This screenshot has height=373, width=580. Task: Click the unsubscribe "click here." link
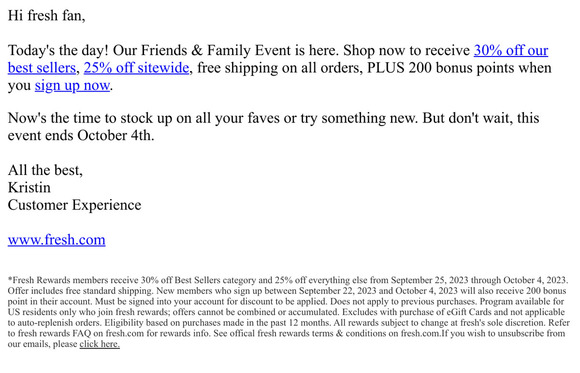(100, 344)
